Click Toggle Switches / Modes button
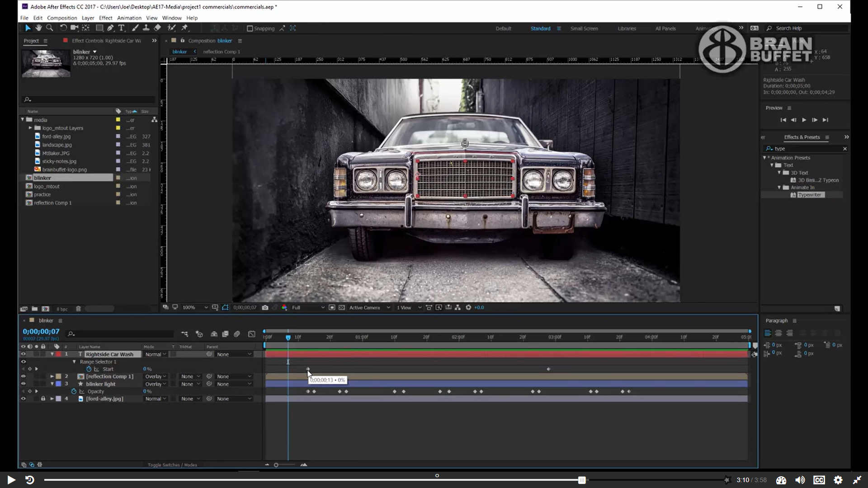The width and height of the screenshot is (868, 488). (x=172, y=465)
